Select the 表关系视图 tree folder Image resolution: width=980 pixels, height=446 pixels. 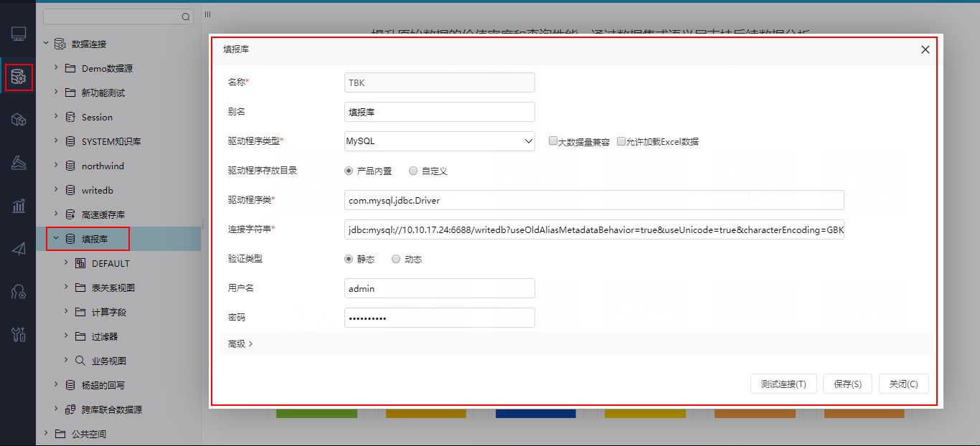click(113, 288)
